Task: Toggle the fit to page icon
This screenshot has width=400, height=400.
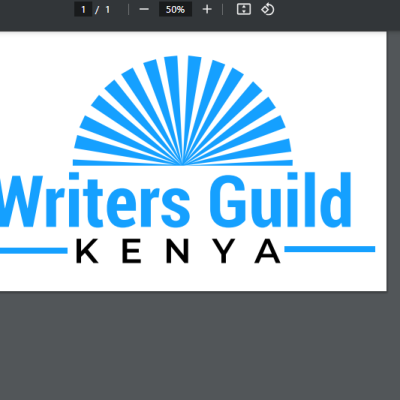Action: pos(244,9)
